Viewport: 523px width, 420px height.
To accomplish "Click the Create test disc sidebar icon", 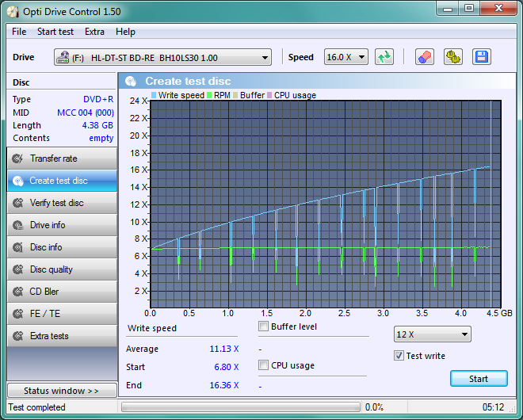I will tap(17, 181).
